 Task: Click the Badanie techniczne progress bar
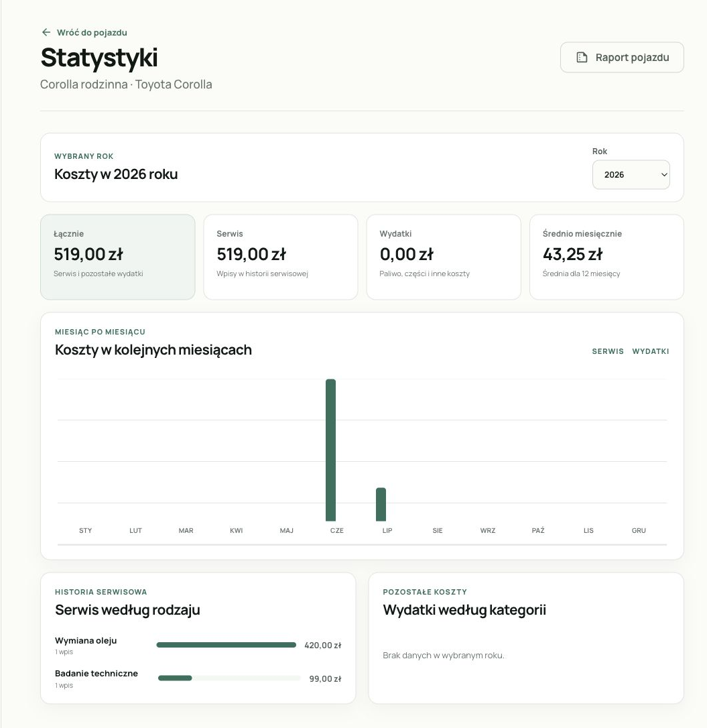[x=229, y=678]
